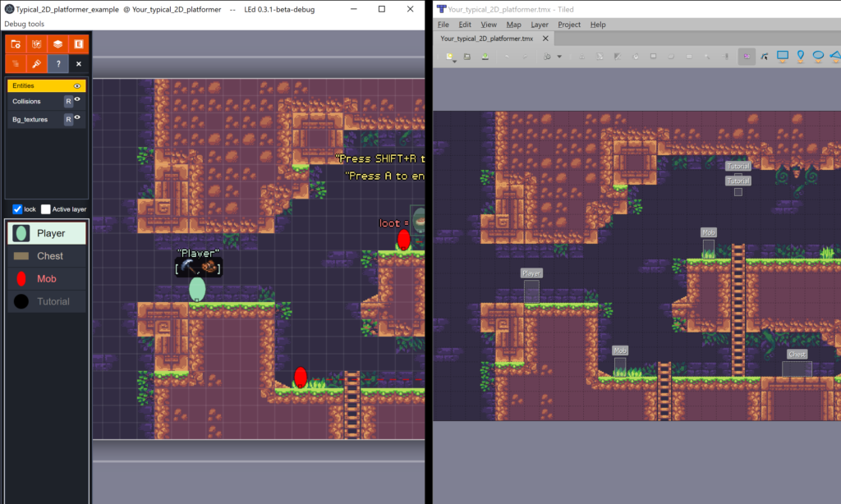Select the Terrain Brush tool in Tiled

600,57
